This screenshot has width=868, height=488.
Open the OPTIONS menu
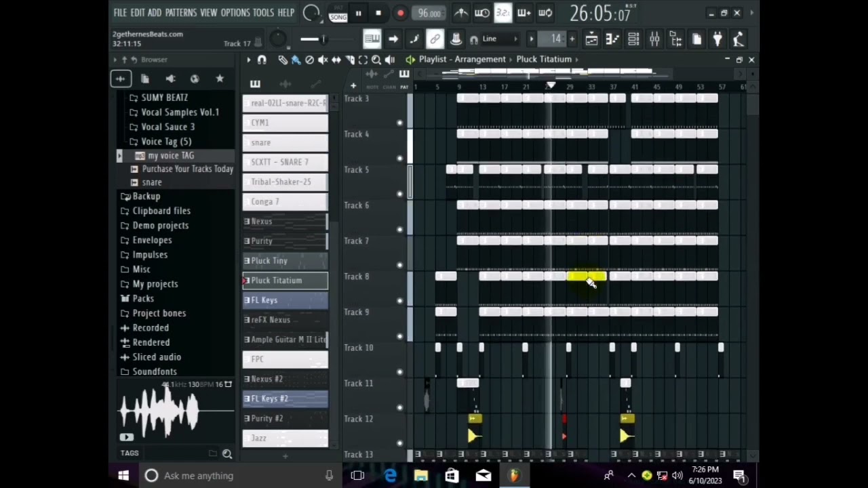[x=235, y=13]
